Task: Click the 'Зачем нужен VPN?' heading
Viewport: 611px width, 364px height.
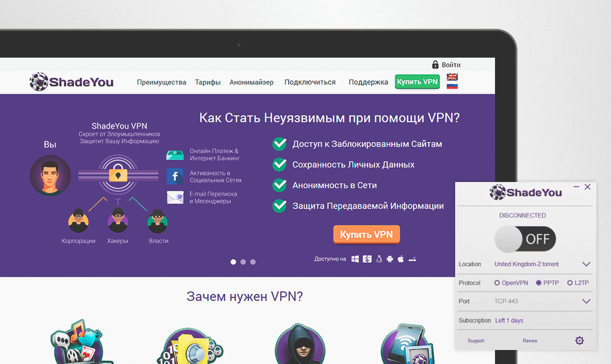Action: pyautogui.click(x=244, y=296)
